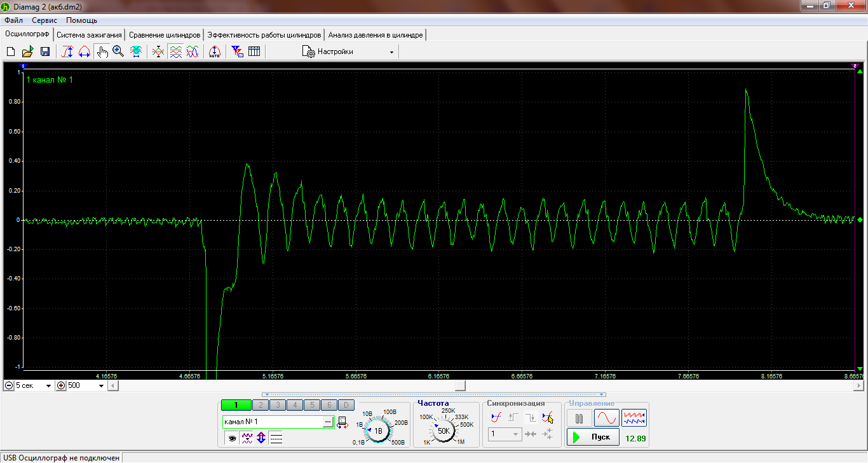Select channel 6 button

click(329, 405)
